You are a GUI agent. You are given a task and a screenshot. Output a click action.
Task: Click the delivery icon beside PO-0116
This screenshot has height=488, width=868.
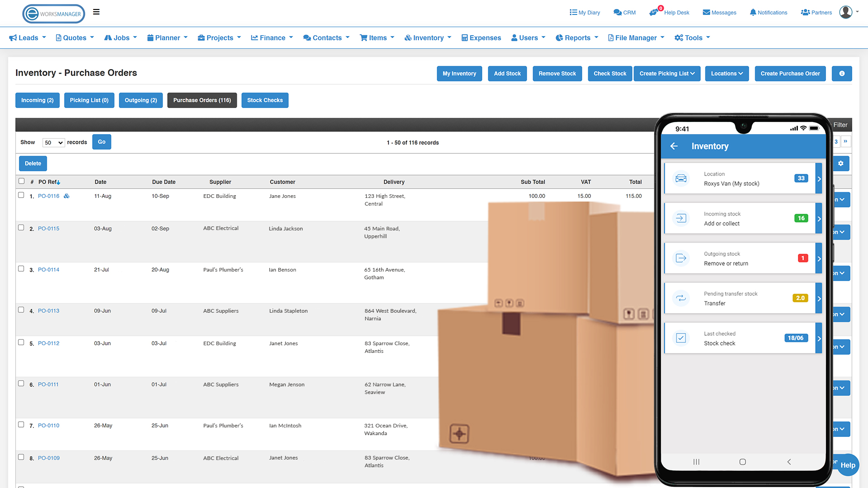click(66, 196)
